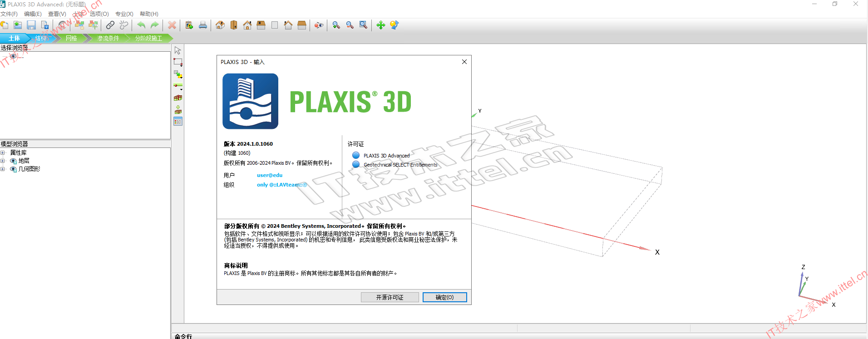Expand the 地层 tree node

tap(3, 161)
